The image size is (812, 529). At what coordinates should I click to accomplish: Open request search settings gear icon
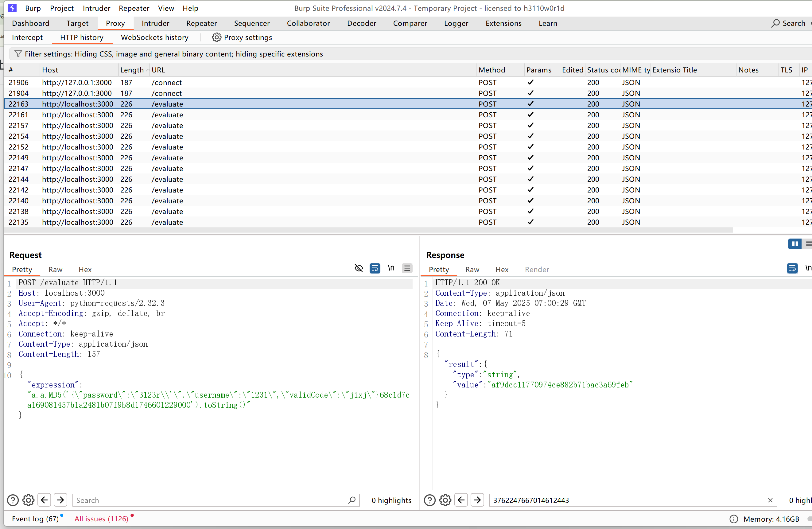[x=28, y=500]
